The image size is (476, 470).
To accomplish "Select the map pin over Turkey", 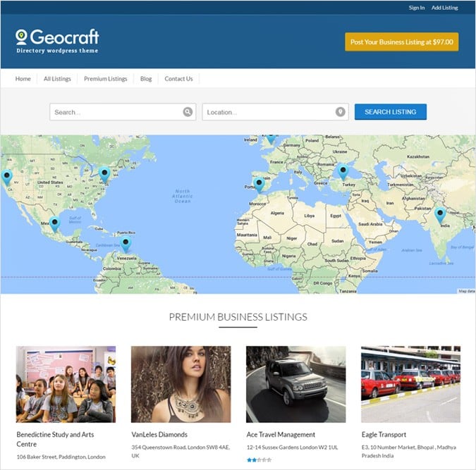I will click(343, 172).
